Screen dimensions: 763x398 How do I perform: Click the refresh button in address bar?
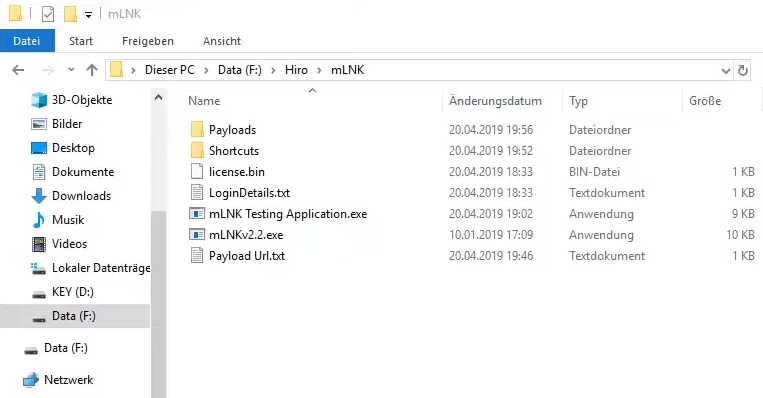click(x=743, y=71)
